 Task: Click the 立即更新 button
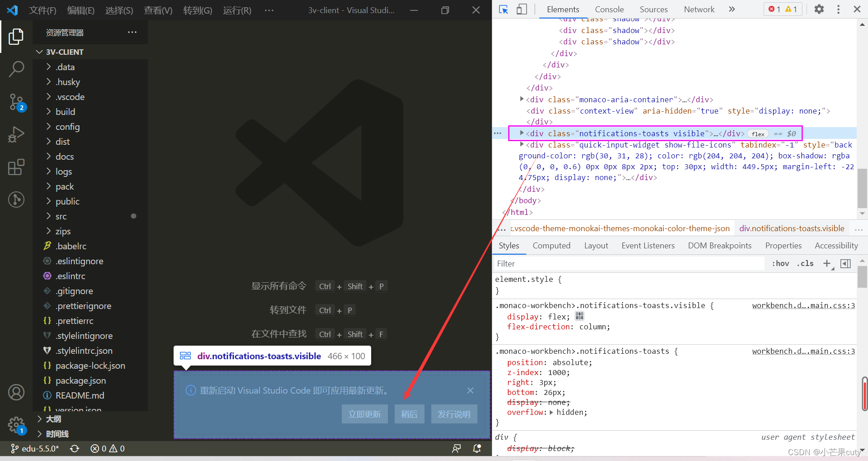click(364, 414)
